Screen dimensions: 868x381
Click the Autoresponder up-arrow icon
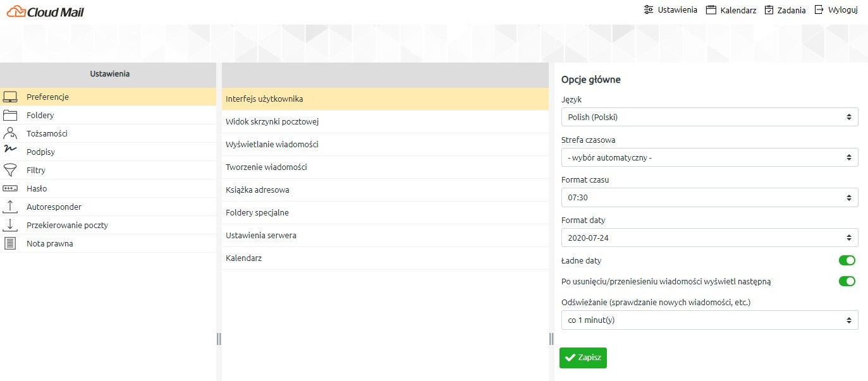click(x=10, y=207)
